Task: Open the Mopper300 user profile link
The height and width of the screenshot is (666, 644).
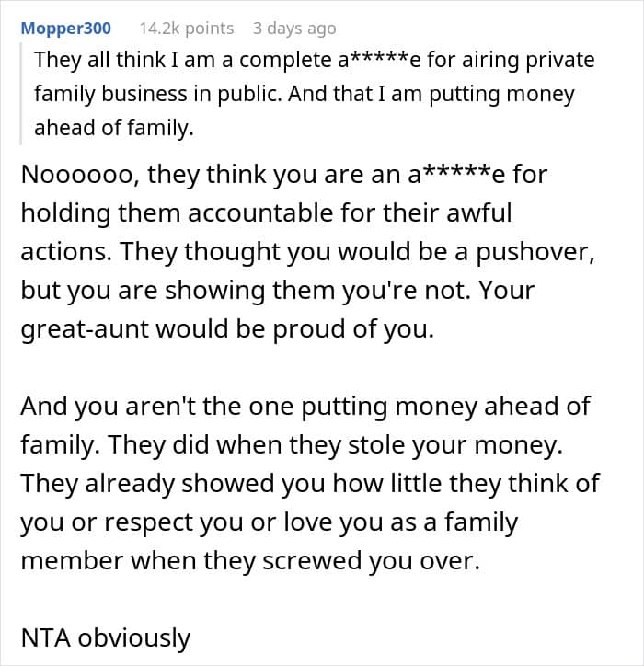Action: [65, 28]
